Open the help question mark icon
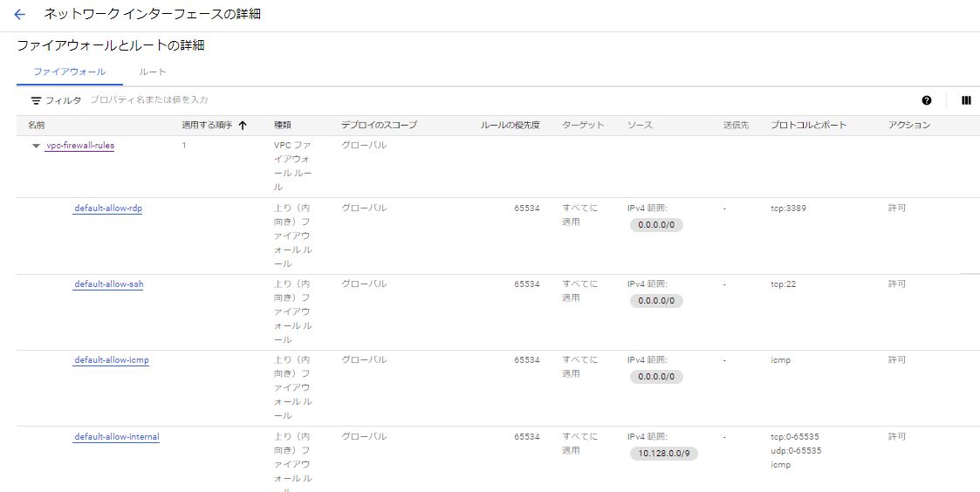This screenshot has height=492, width=980. coord(926,100)
